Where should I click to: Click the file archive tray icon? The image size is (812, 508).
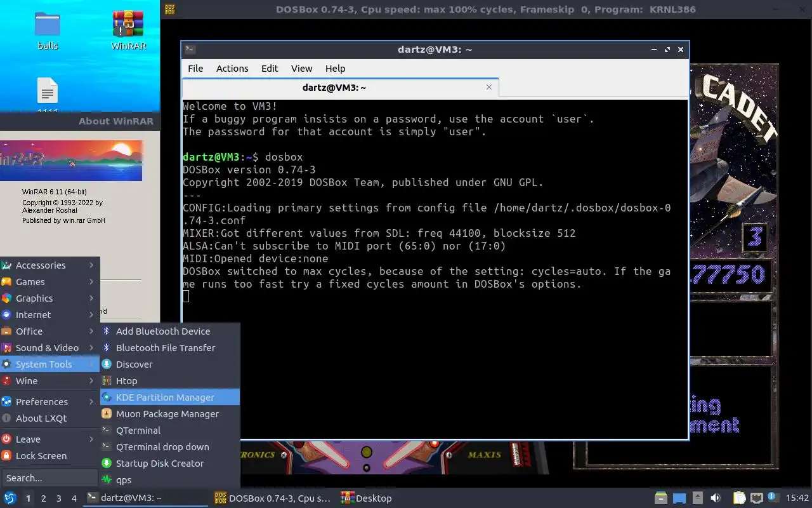click(661, 498)
